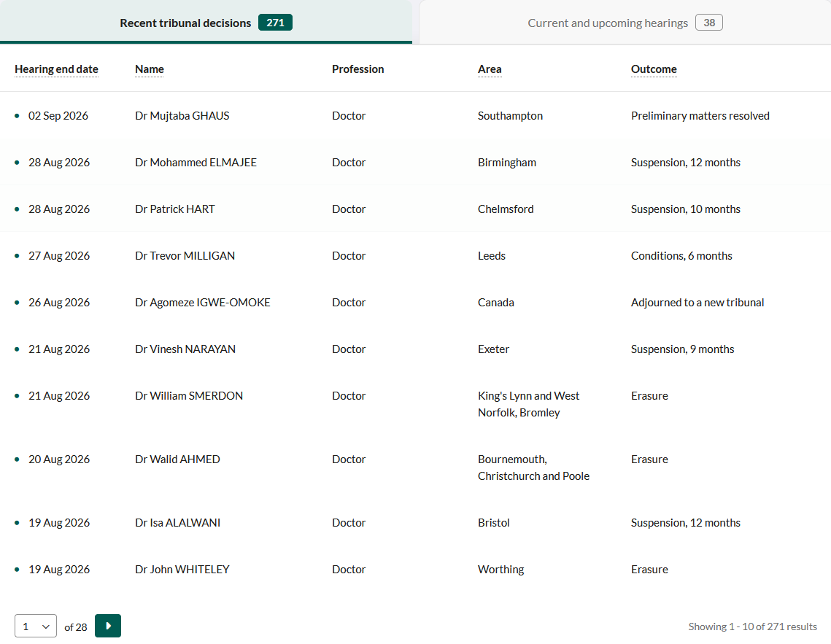View Dr Patrick HART tribunal decision
The width and height of the screenshot is (831, 644).
416,209
